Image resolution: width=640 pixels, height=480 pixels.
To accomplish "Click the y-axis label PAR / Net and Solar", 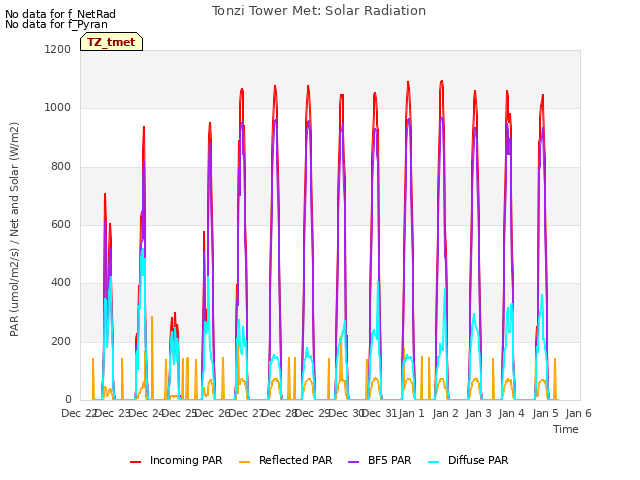I will pyautogui.click(x=14, y=229).
